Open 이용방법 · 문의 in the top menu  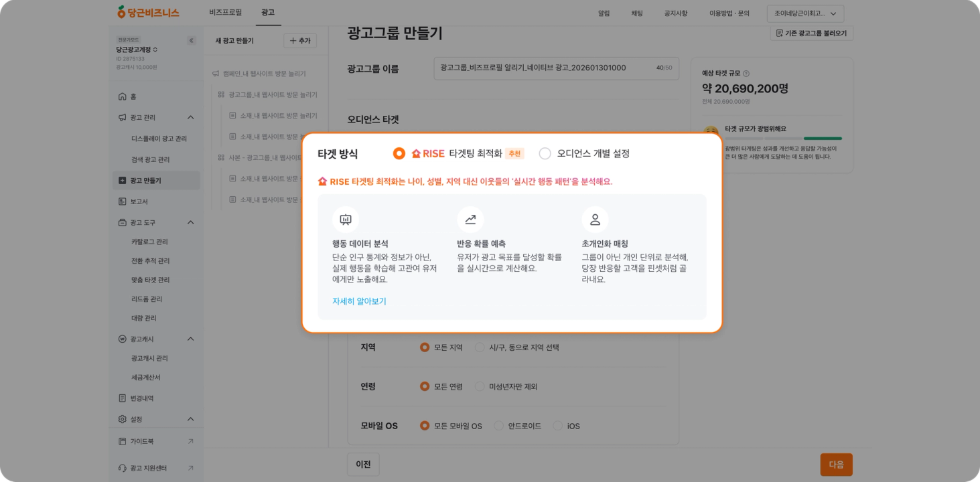pyautogui.click(x=729, y=13)
